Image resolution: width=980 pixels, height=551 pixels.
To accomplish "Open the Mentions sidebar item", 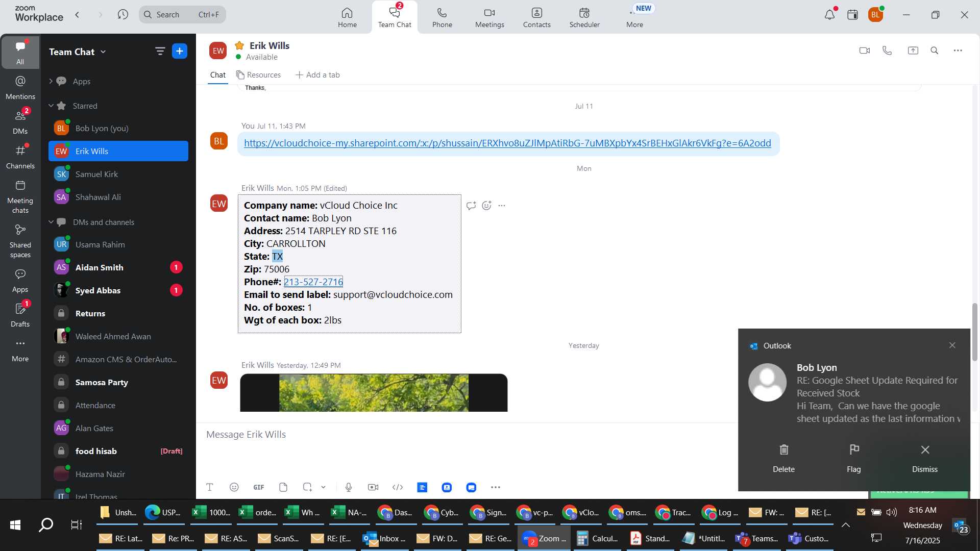I will tap(20, 88).
